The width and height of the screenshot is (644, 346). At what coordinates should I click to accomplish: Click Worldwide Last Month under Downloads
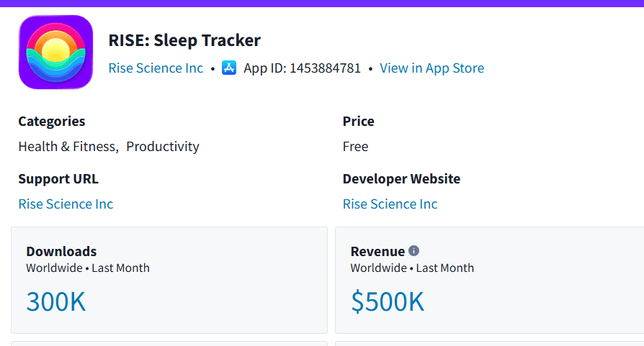(88, 268)
